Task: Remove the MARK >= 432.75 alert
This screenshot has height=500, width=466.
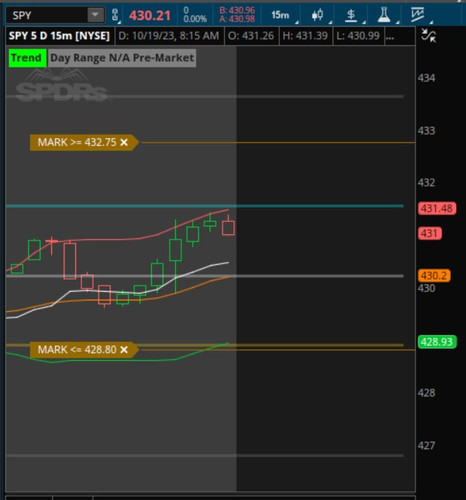Action: (124, 142)
